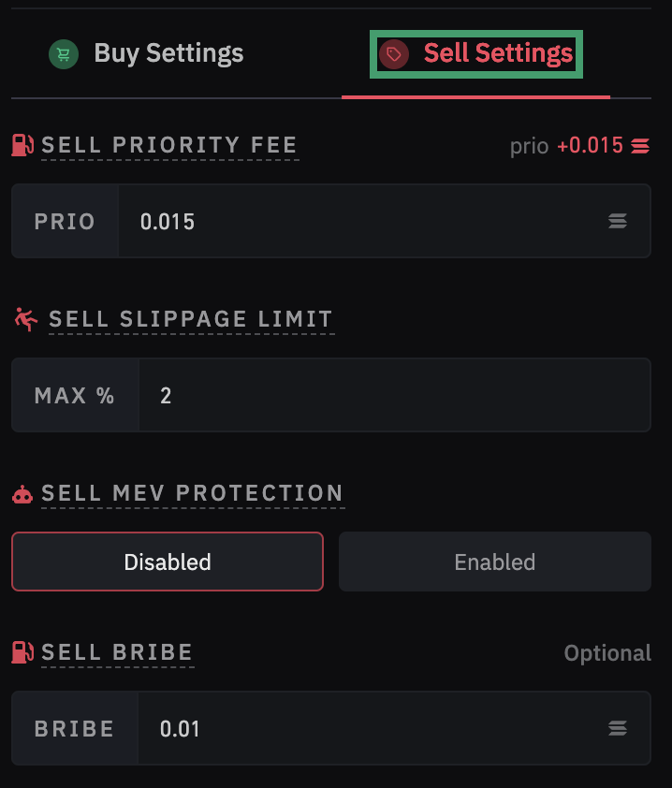Click the Sell Bribe heading label
Image resolution: width=672 pixels, height=788 pixels.
point(117,652)
